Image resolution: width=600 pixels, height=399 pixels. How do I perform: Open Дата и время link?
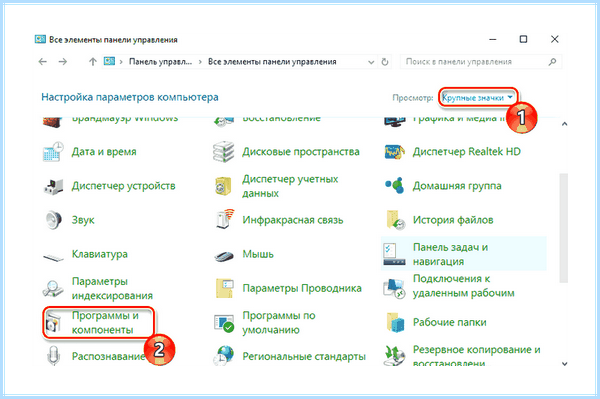point(104,152)
